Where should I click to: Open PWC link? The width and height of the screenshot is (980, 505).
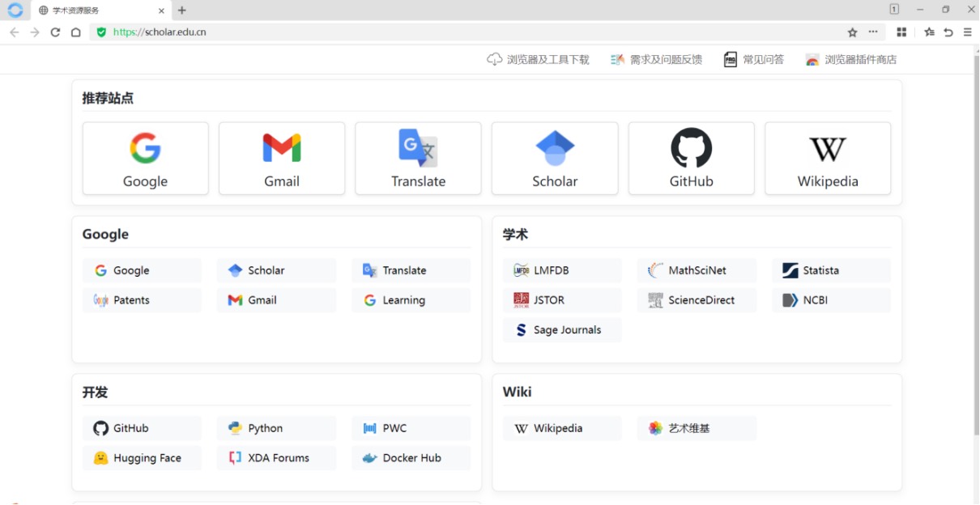pos(411,428)
